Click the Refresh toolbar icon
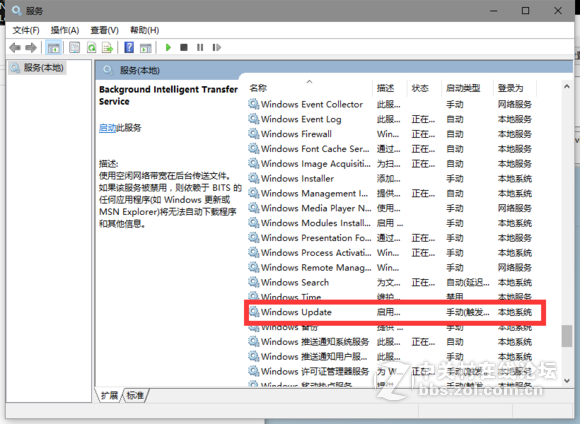580x424 pixels. tap(91, 47)
